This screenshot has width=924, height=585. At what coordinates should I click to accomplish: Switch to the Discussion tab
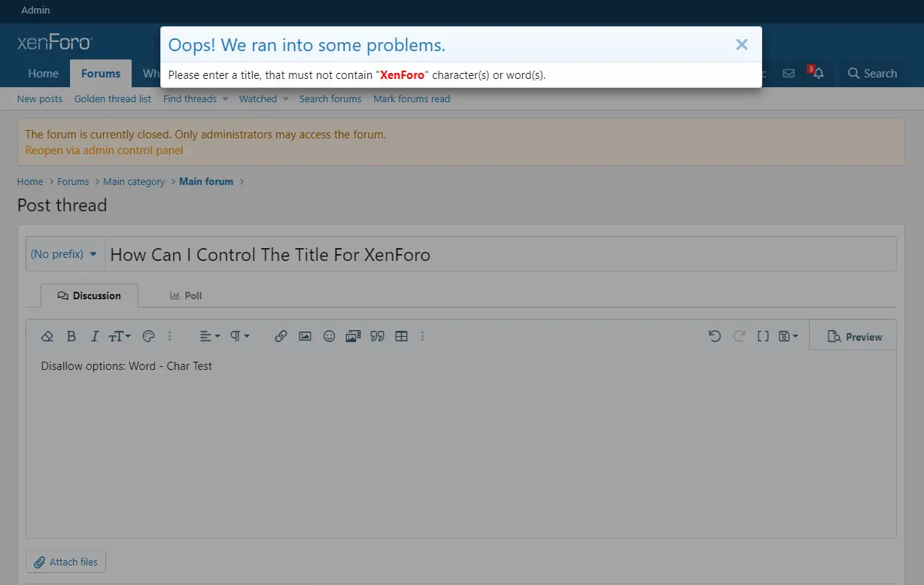90,296
